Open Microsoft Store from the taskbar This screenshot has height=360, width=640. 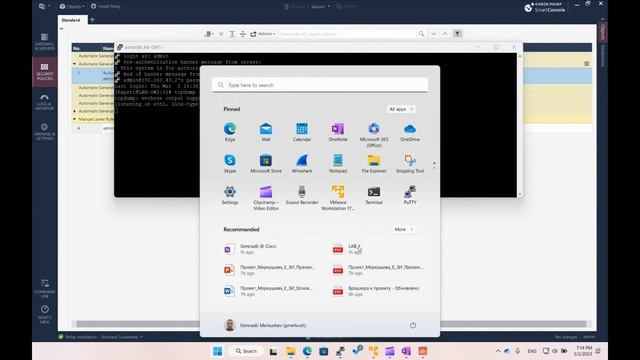(324, 351)
